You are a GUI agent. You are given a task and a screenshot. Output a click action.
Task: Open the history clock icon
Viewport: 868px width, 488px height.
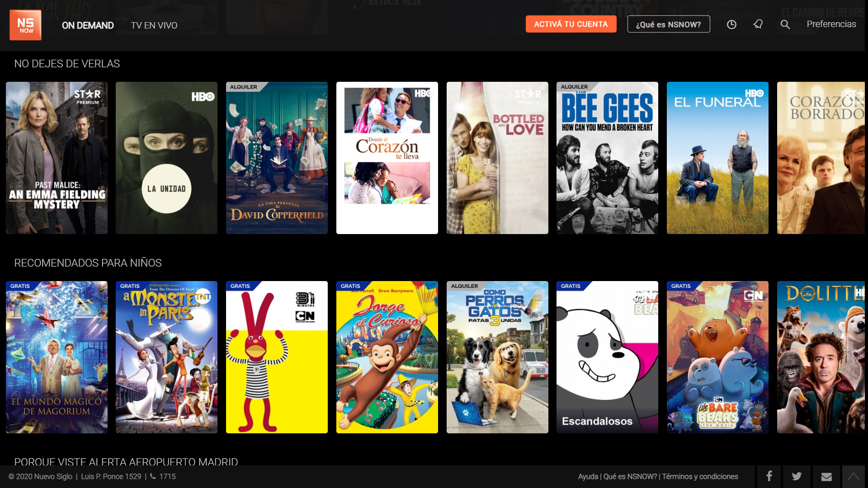point(731,24)
